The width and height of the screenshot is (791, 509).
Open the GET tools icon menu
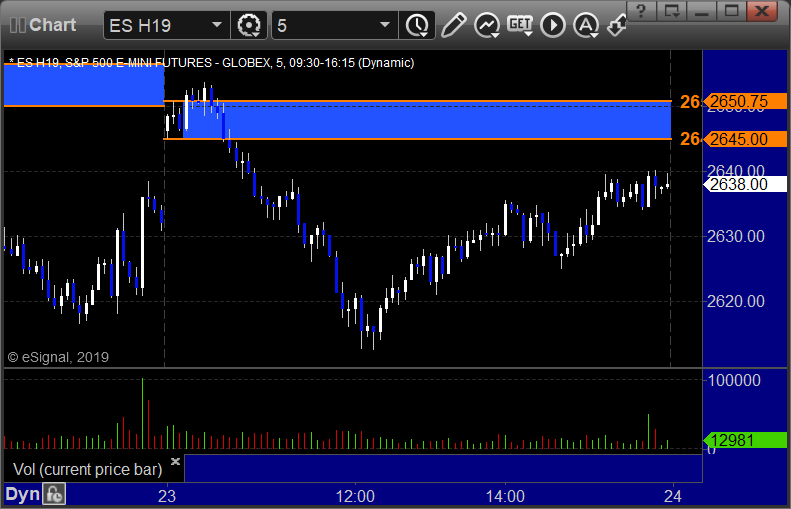[520, 25]
